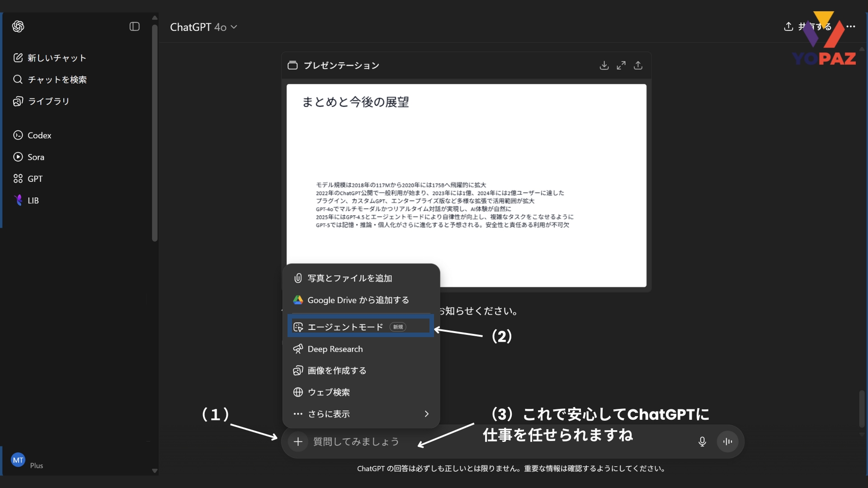Click the microphone dictation icon
The width and height of the screenshot is (868, 488).
click(702, 441)
